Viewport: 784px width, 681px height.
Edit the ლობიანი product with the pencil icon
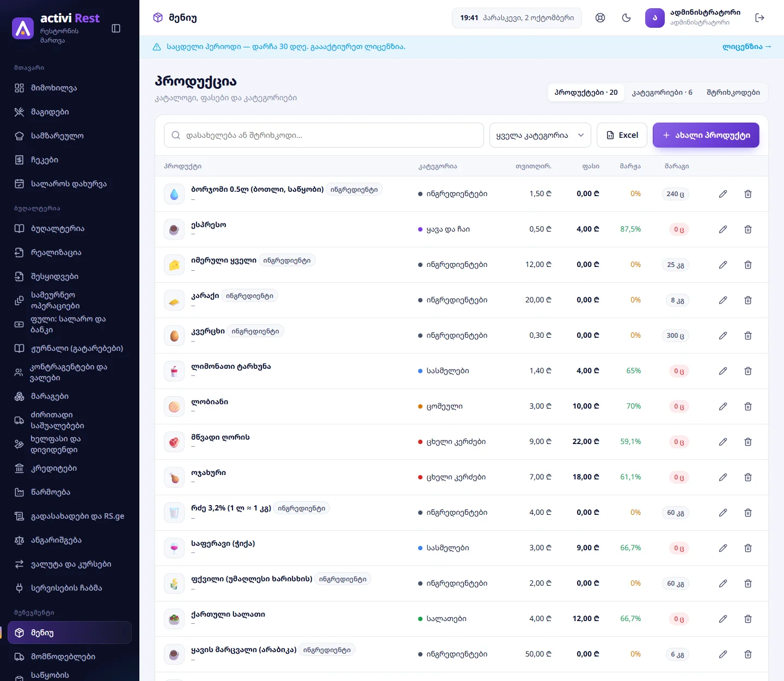[723, 406]
